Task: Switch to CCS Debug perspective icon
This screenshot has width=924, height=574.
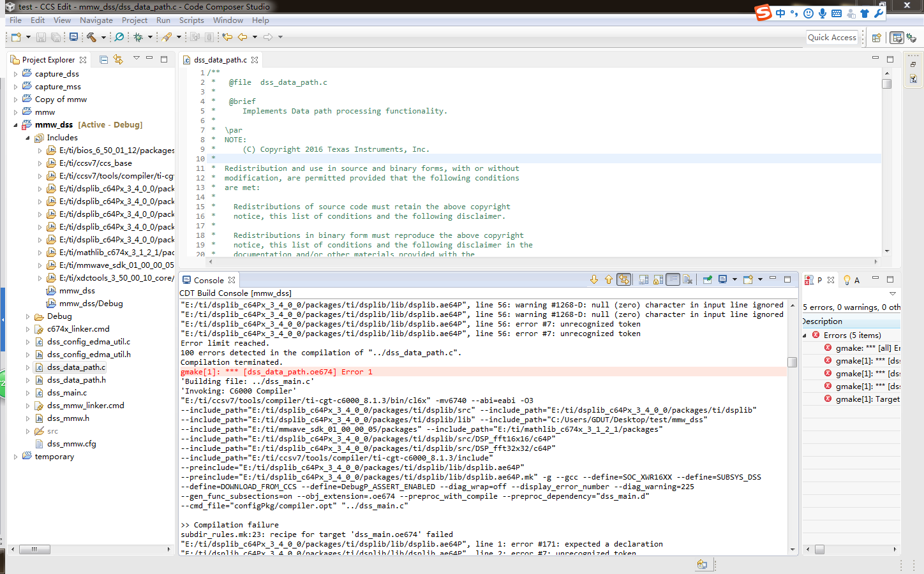Action: pyautogui.click(x=911, y=38)
